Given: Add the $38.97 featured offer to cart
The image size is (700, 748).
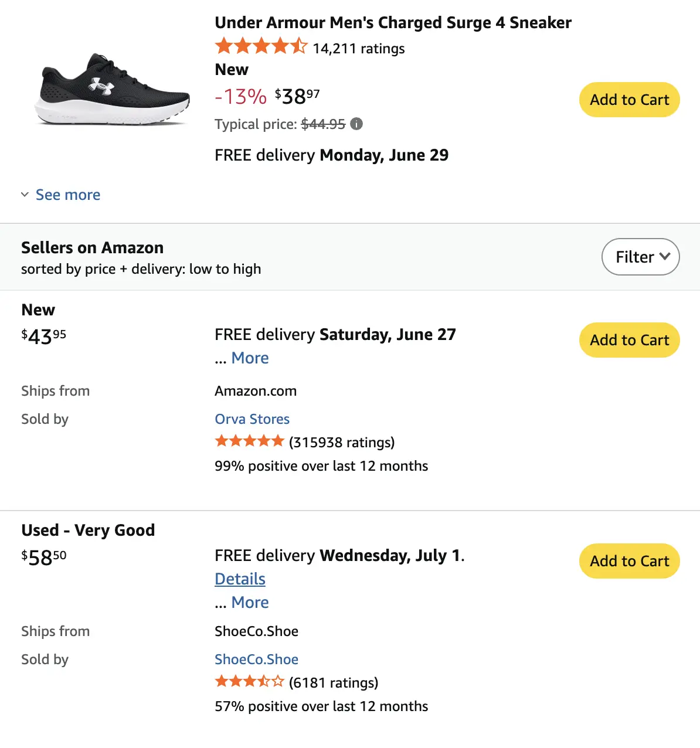Looking at the screenshot, I should [630, 100].
